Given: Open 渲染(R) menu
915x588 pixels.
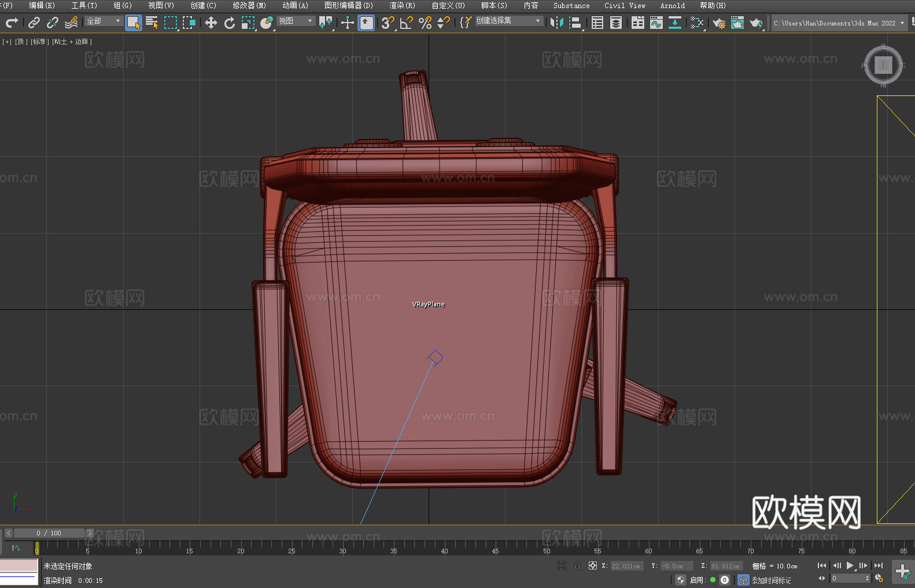Looking at the screenshot, I should tap(403, 5).
